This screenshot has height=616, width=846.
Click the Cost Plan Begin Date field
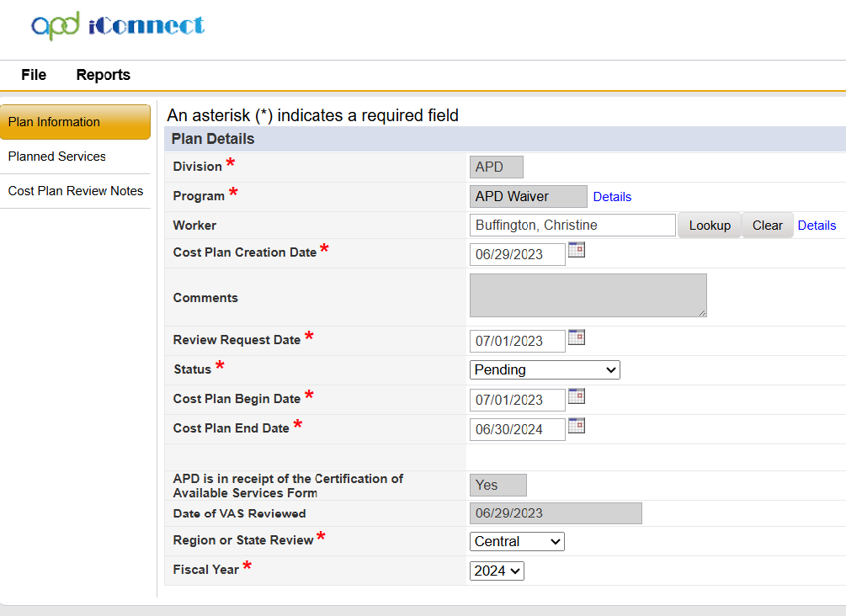[518, 401]
